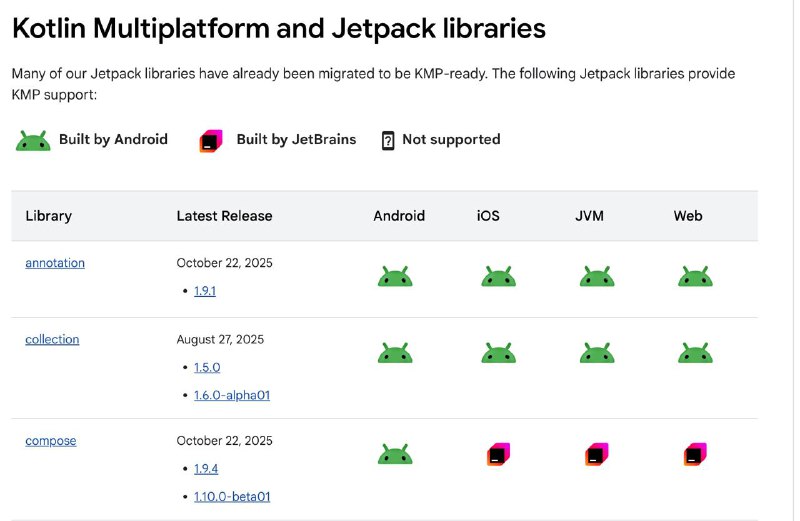The width and height of the screenshot is (800, 521).
Task: Click the Not supported question-mark icon
Action: click(388, 140)
